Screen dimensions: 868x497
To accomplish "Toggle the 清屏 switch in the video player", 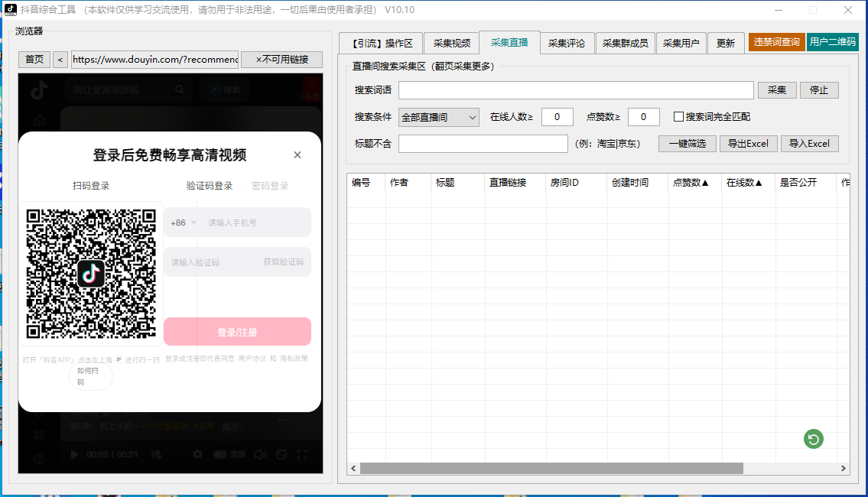I will click(x=220, y=454).
